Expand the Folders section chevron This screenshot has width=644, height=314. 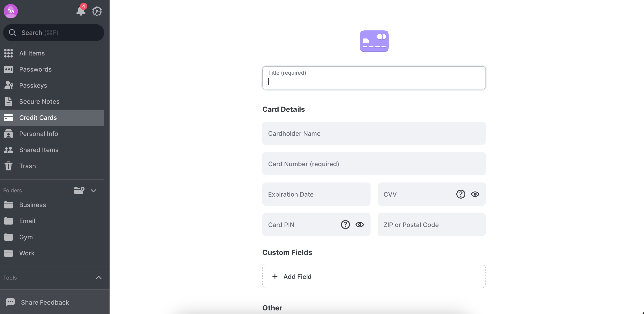click(93, 190)
